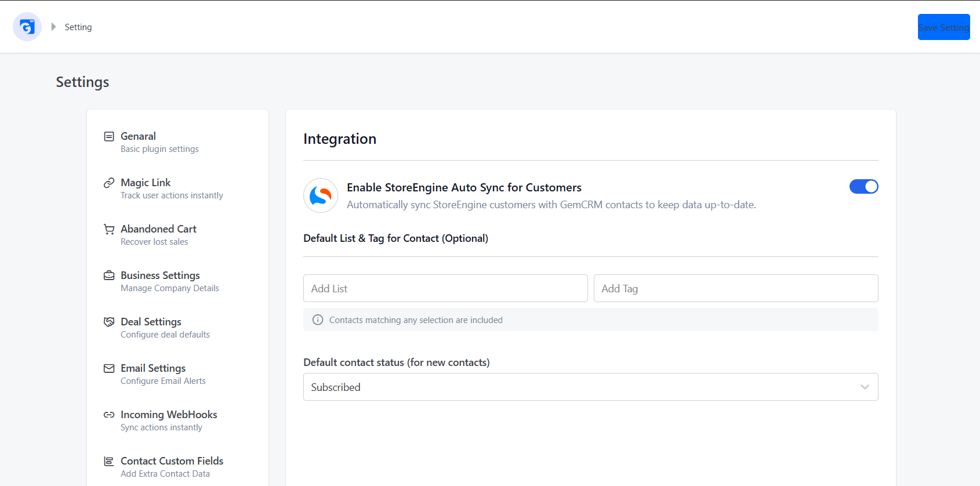980x486 pixels.
Task: Focus the Add List input field
Action: (445, 288)
